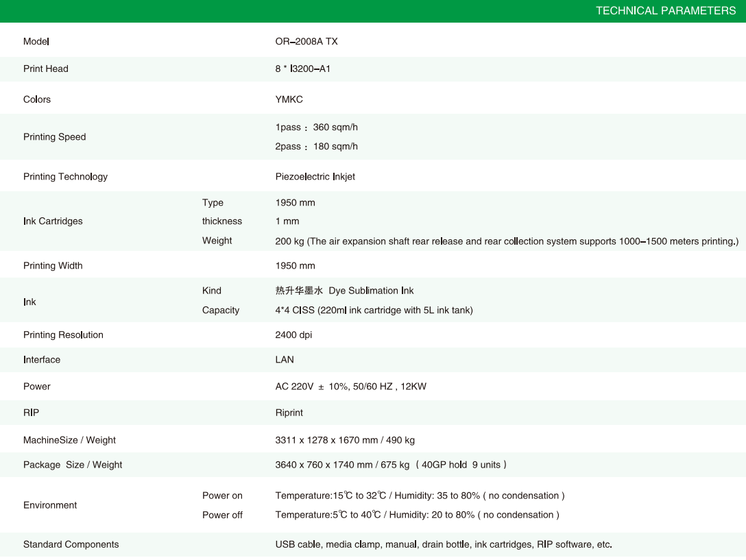Image resolution: width=746 pixels, height=560 pixels.
Task: Click the TECHNICAL PARAMETERS header title
Action: point(665,11)
